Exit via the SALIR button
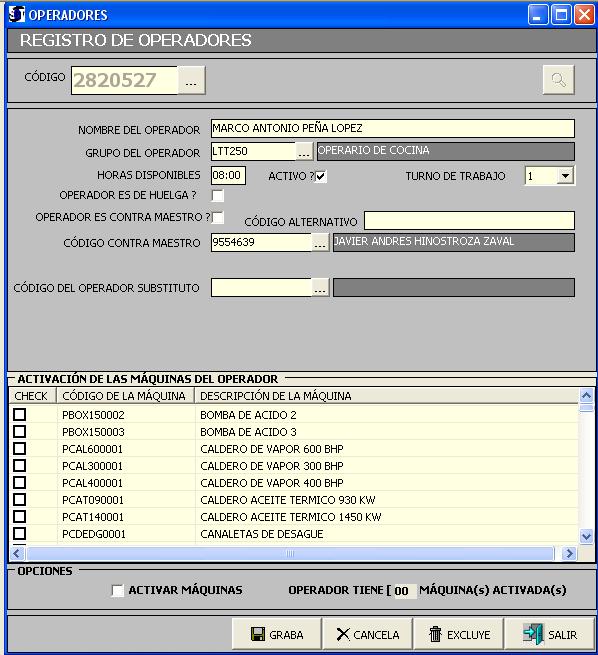The height and width of the screenshot is (655, 598). click(550, 635)
